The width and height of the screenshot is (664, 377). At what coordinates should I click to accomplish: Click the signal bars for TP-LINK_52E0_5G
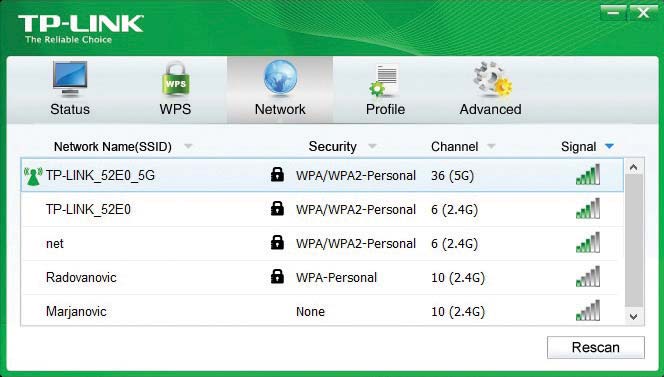point(588,175)
